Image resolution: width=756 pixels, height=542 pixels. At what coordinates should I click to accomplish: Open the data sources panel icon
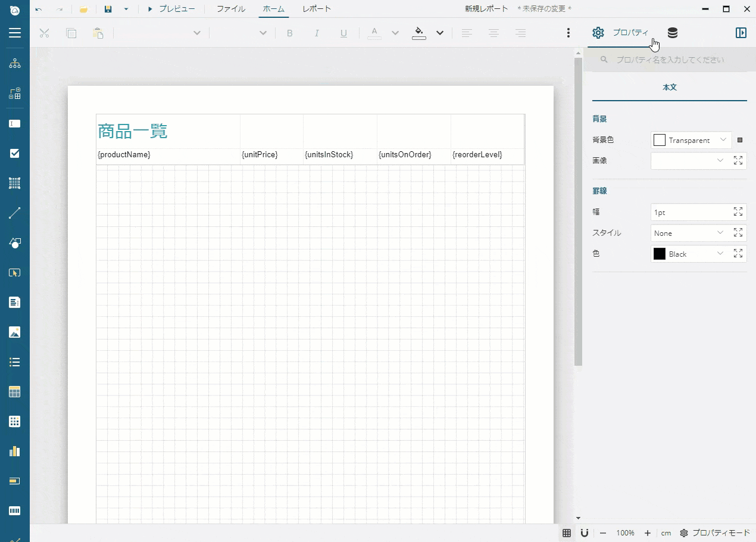pos(673,33)
